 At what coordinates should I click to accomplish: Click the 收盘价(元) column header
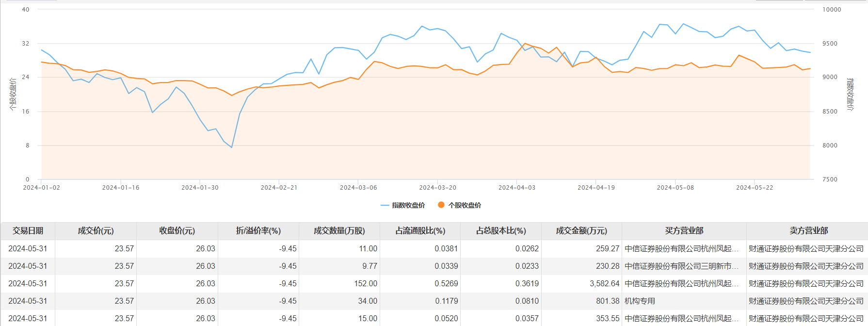pyautogui.click(x=177, y=230)
